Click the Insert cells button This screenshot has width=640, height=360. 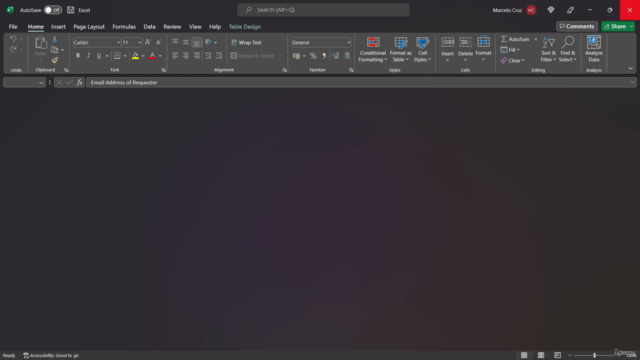(x=447, y=49)
